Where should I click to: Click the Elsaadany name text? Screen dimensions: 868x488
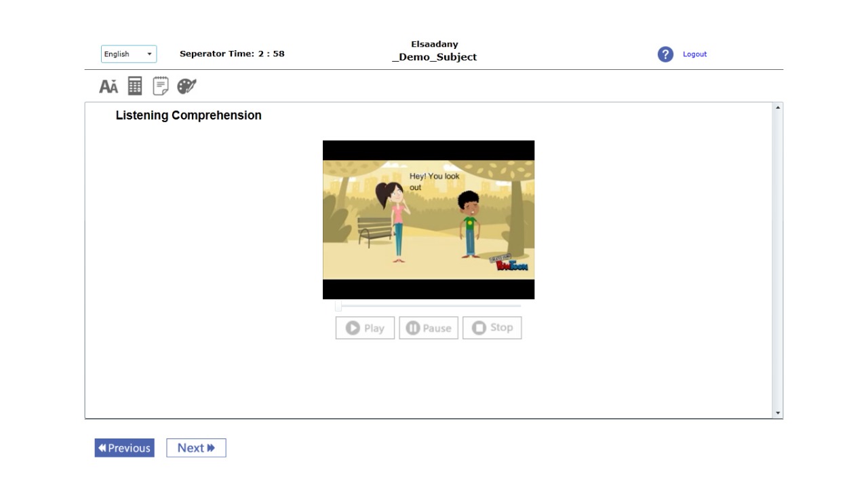point(435,44)
